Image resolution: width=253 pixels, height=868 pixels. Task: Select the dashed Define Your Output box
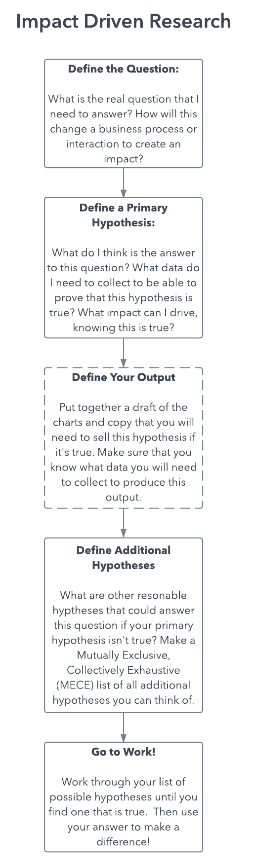[124, 438]
